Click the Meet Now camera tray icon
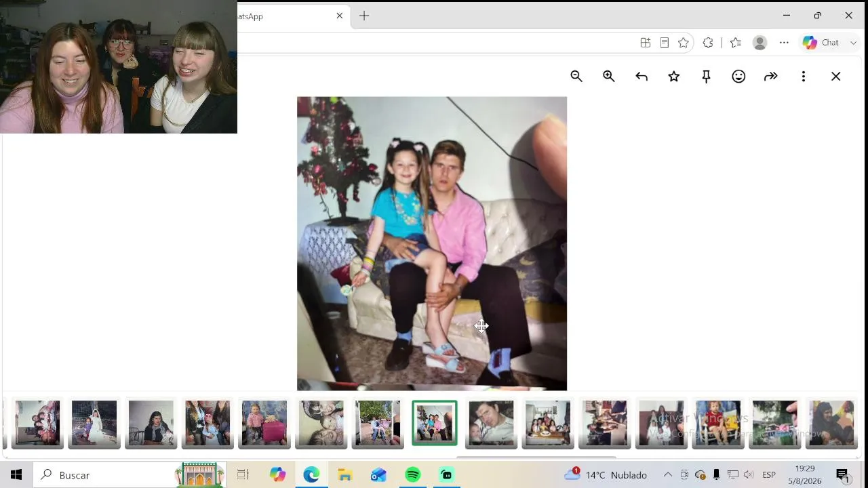The height and width of the screenshot is (488, 868). click(x=684, y=475)
